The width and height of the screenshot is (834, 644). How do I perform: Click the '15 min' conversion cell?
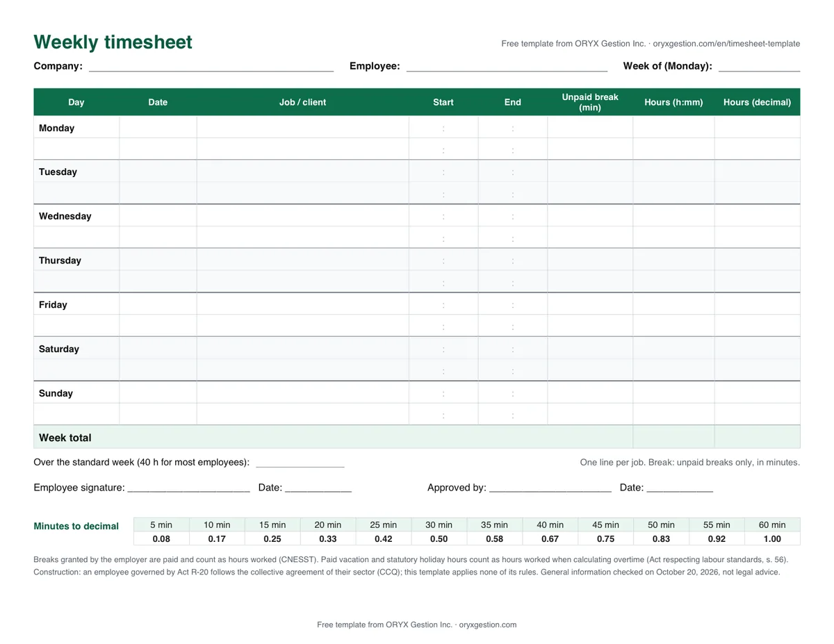[x=272, y=525]
